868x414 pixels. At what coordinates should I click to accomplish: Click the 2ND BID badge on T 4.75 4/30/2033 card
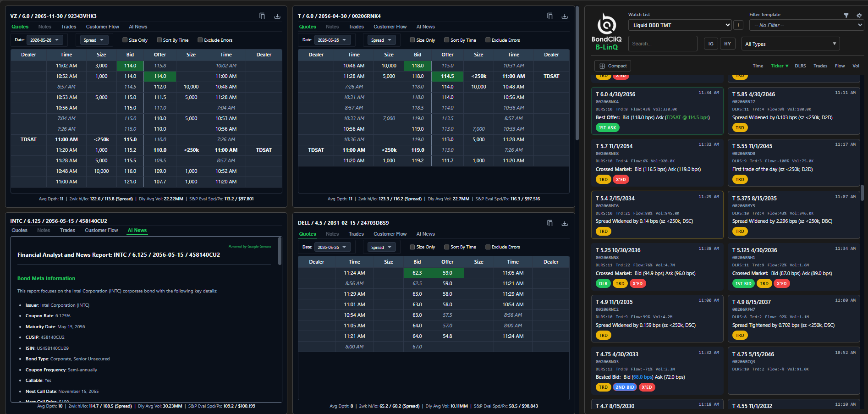(x=625, y=387)
